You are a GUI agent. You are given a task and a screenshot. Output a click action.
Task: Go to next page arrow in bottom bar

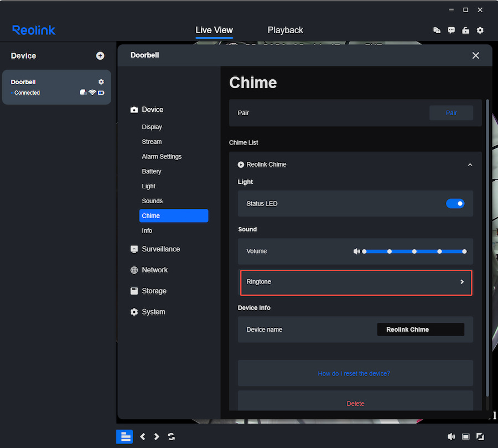[157, 436]
